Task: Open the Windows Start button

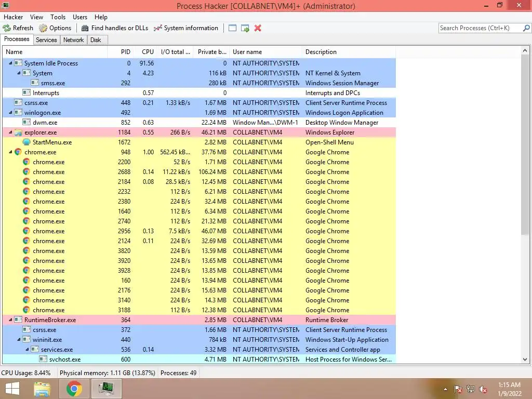Action: click(x=12, y=389)
